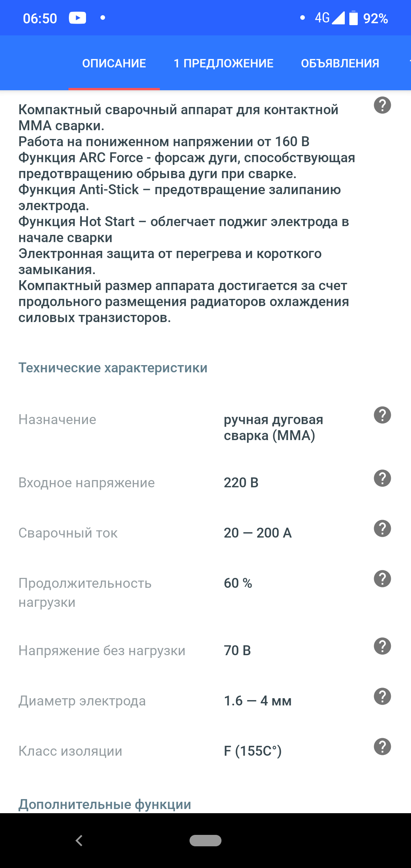Viewport: 411px width, 868px height.
Task: Show help for Диаметр электрода
Action: (x=382, y=696)
